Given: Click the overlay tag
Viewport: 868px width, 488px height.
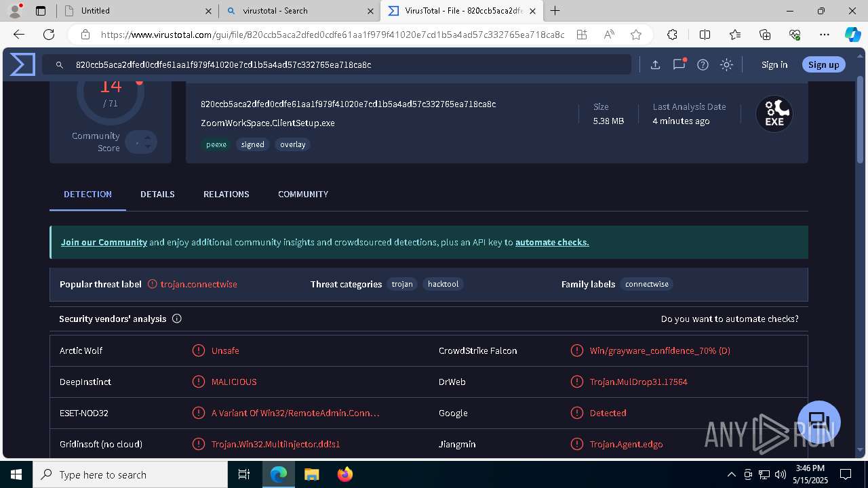Looking at the screenshot, I should coord(293,144).
